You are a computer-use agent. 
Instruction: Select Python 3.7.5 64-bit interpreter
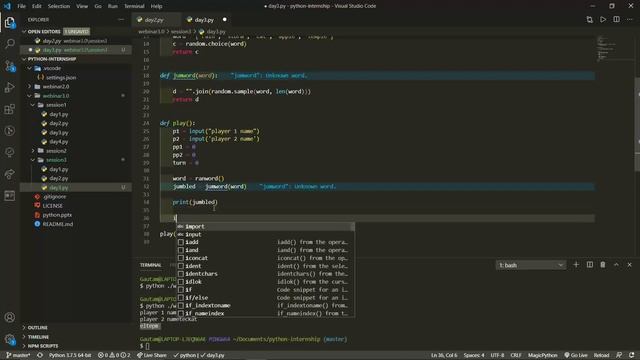(70, 355)
